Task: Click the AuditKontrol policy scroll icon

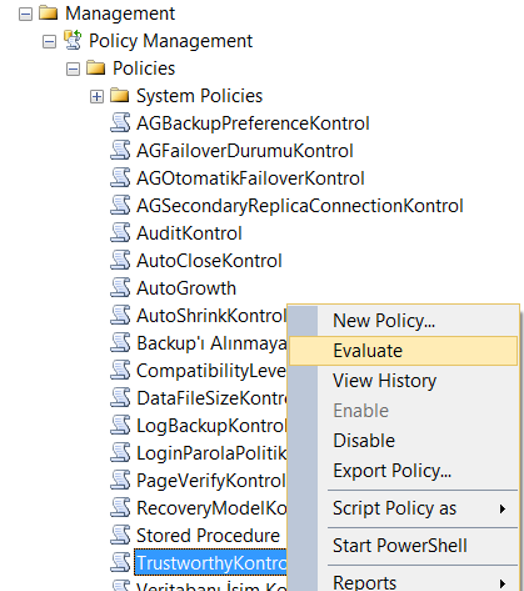Action: (120, 233)
